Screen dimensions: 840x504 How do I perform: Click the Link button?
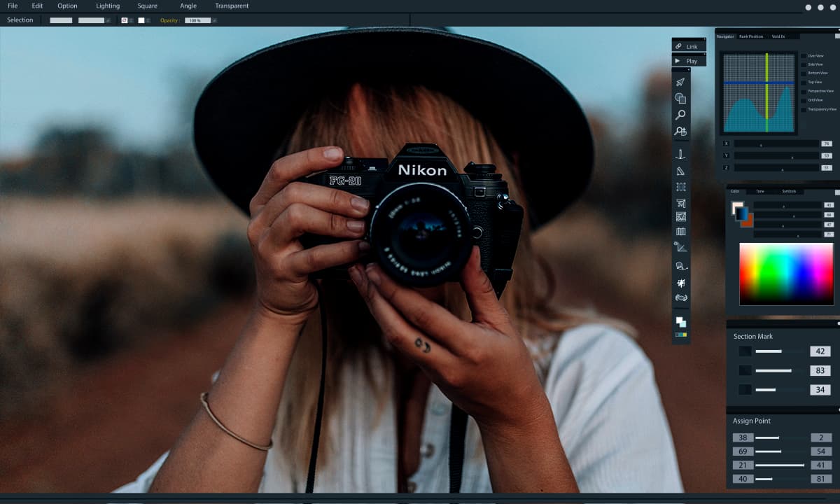coord(689,46)
